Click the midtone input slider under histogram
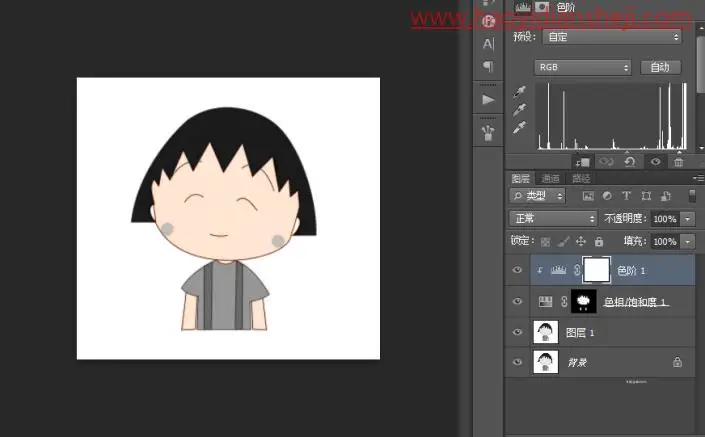The width and height of the screenshot is (705, 437). pos(627,152)
